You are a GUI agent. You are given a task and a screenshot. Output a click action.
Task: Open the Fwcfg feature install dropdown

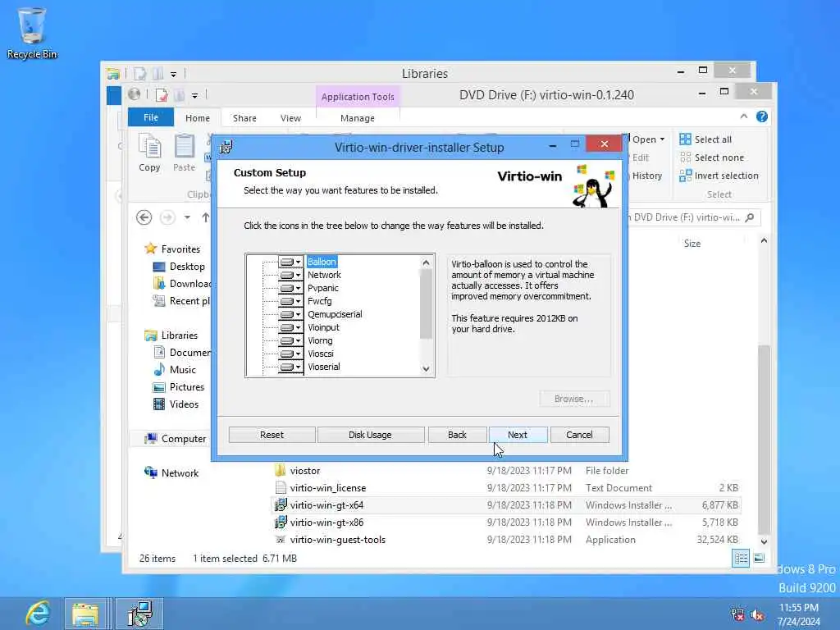point(291,301)
